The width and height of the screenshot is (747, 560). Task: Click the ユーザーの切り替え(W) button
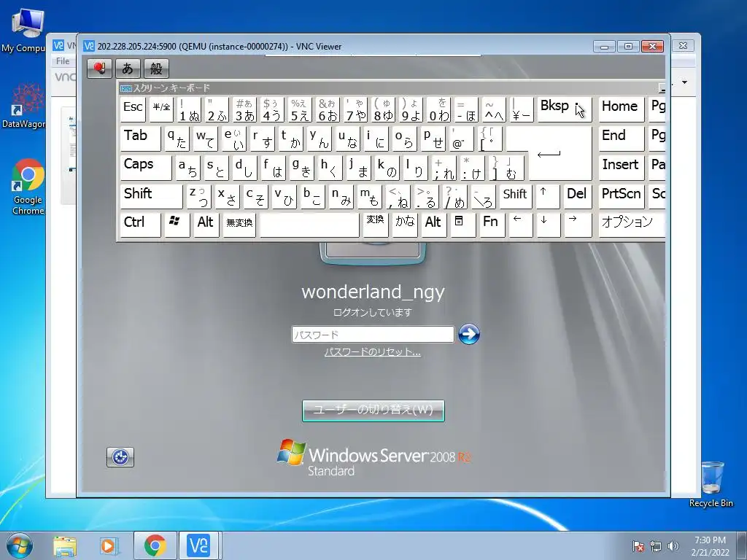tap(373, 411)
